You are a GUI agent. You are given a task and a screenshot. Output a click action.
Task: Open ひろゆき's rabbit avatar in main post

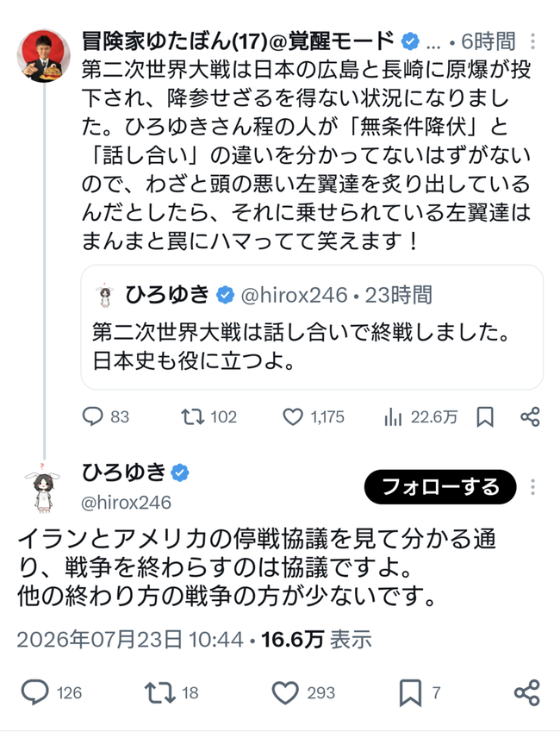[42, 487]
